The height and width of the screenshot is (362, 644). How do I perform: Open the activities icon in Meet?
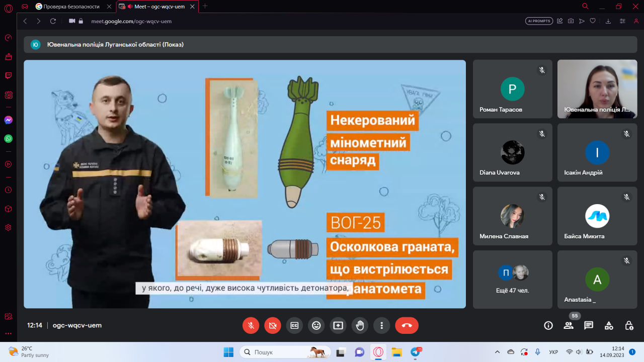click(609, 325)
